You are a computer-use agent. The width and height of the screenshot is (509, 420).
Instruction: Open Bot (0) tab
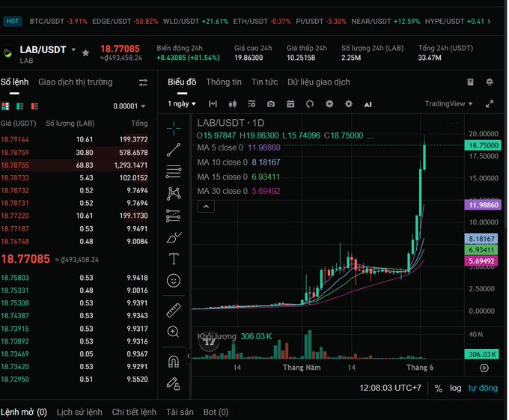point(216,413)
